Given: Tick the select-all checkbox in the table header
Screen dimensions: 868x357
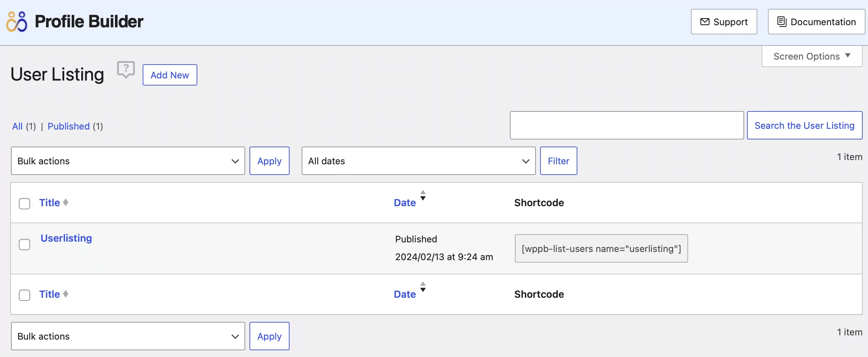Looking at the screenshot, I should [24, 204].
